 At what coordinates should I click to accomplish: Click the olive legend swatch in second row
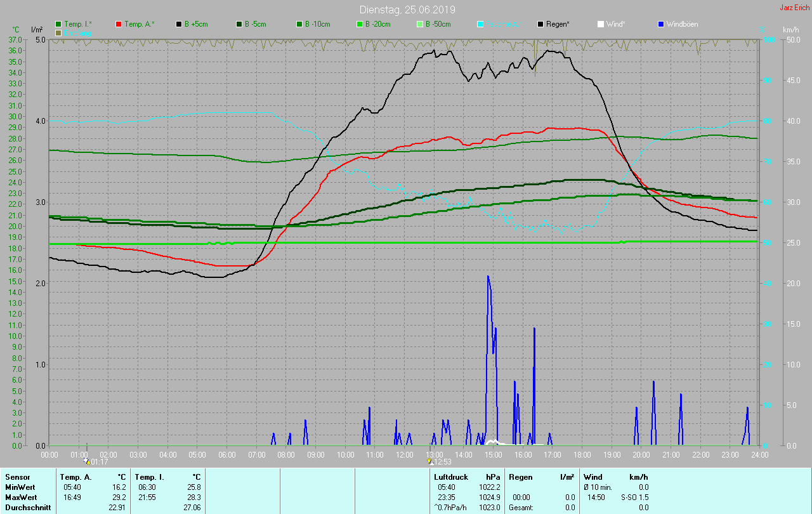click(x=59, y=32)
